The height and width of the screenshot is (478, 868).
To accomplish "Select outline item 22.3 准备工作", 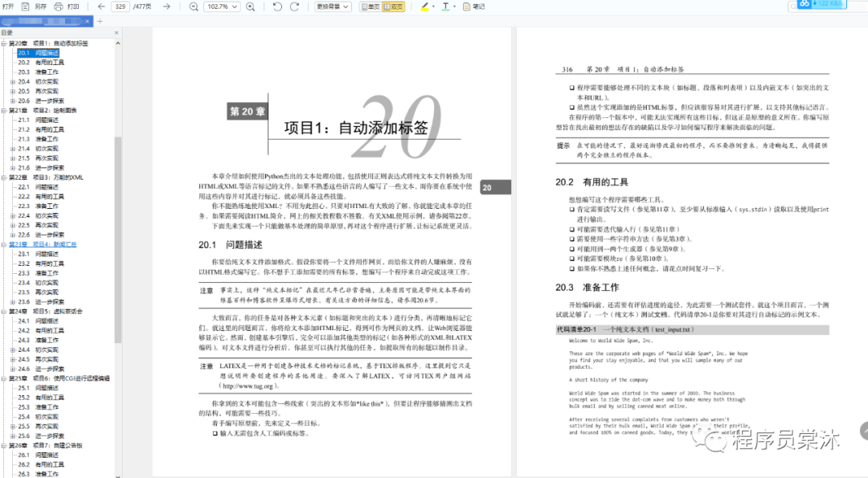I will coord(38,206).
